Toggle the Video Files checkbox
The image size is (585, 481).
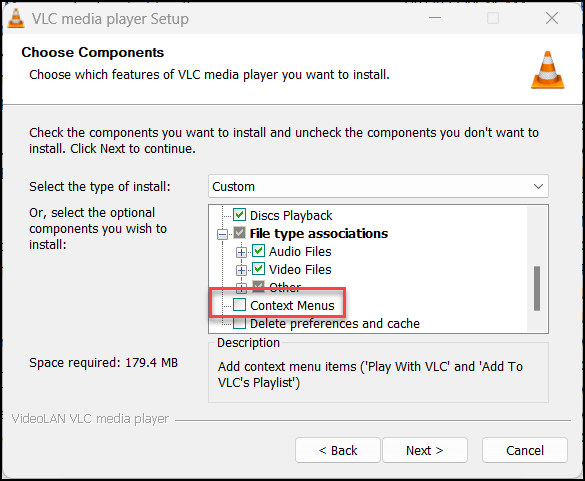[259, 269]
